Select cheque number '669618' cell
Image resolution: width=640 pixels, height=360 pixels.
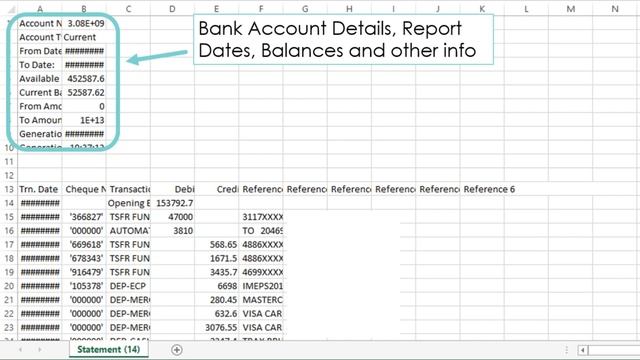tap(84, 244)
